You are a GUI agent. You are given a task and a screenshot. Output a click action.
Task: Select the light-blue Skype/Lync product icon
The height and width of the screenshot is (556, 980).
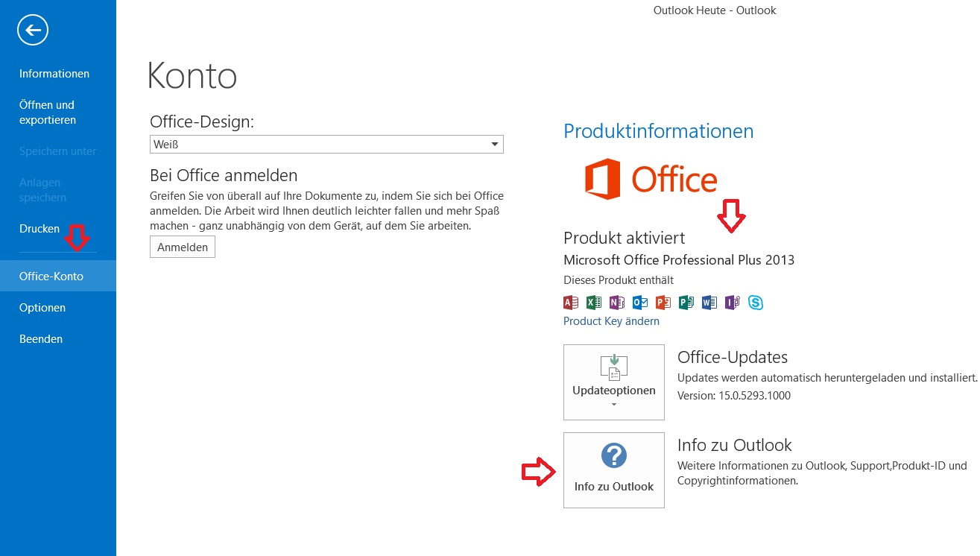[756, 302]
